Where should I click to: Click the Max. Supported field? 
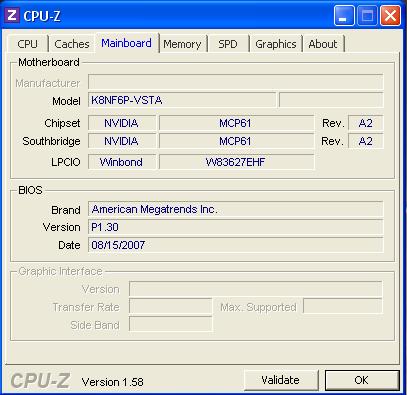click(343, 306)
